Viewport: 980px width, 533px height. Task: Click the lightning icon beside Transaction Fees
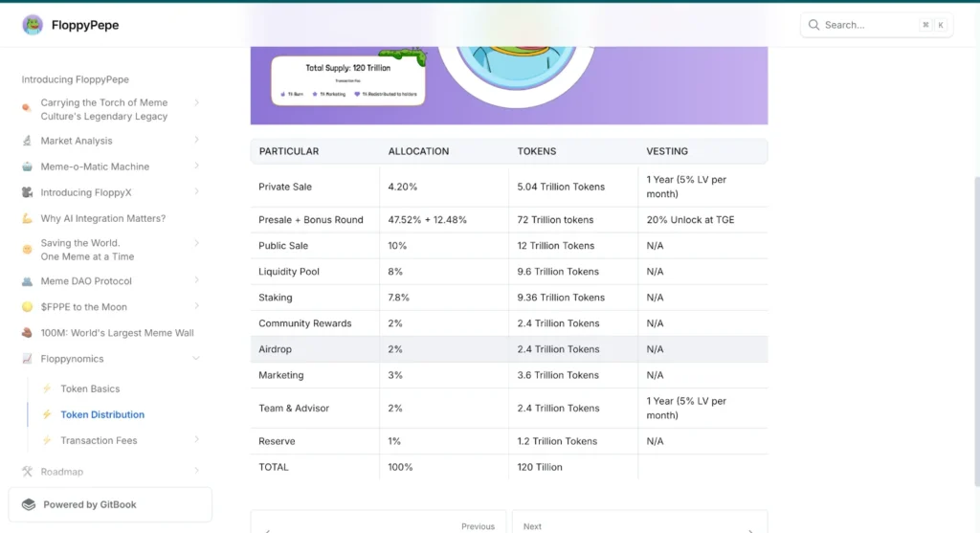click(x=47, y=440)
